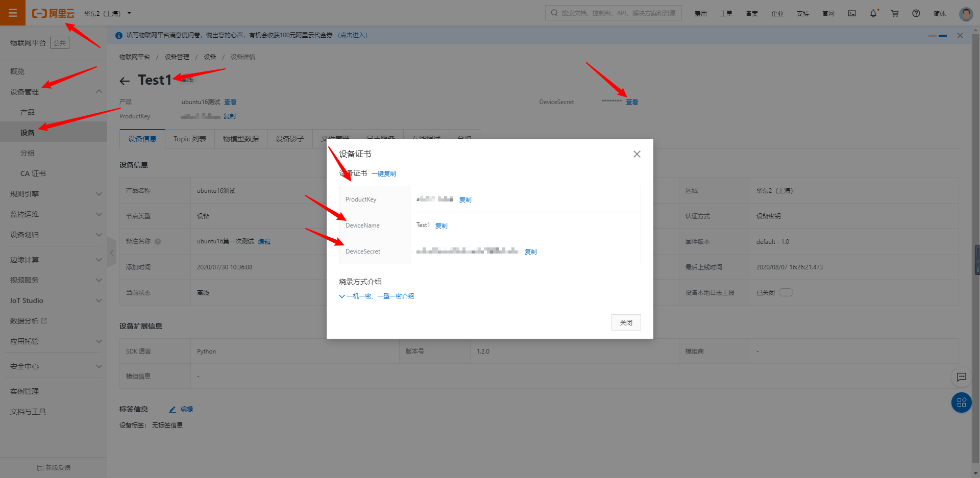Click 编辑 next to ubuntu16第一次测试
This screenshot has width=980, height=478.
tap(264, 242)
